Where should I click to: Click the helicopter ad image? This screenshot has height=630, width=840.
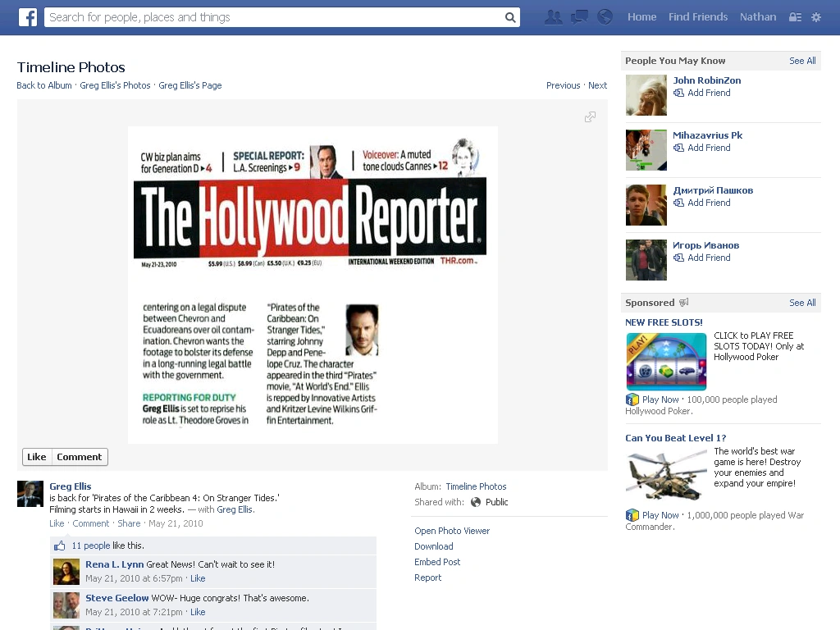tap(666, 475)
